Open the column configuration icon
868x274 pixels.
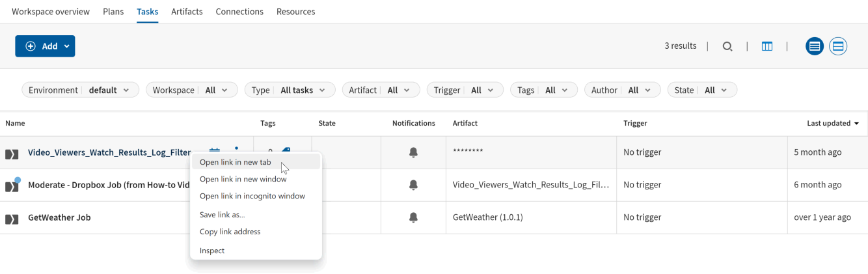(767, 46)
